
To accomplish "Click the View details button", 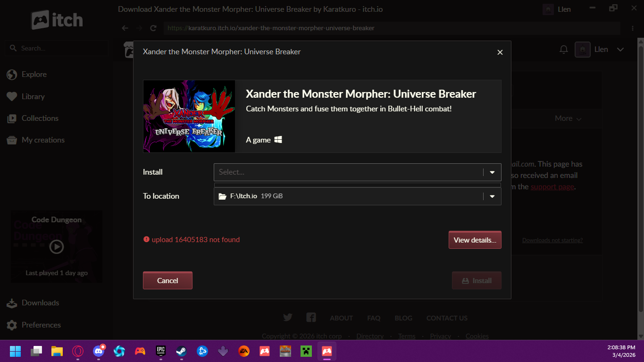I will coord(475,240).
